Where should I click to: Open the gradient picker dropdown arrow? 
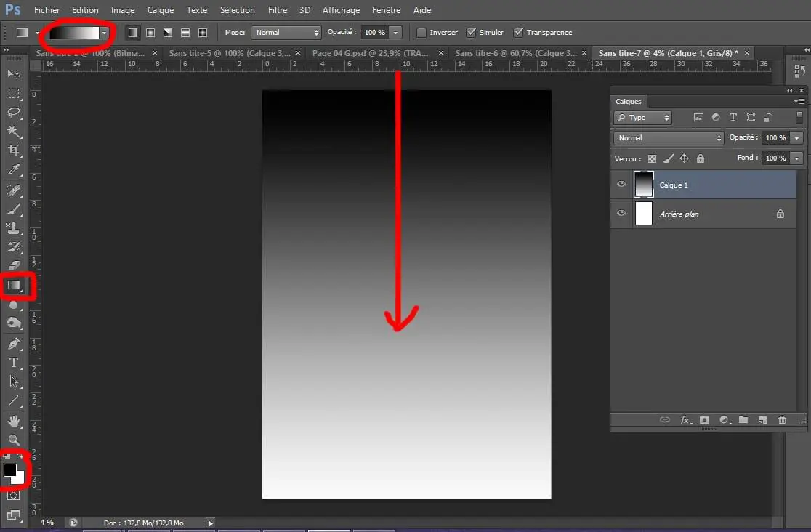[x=105, y=33]
